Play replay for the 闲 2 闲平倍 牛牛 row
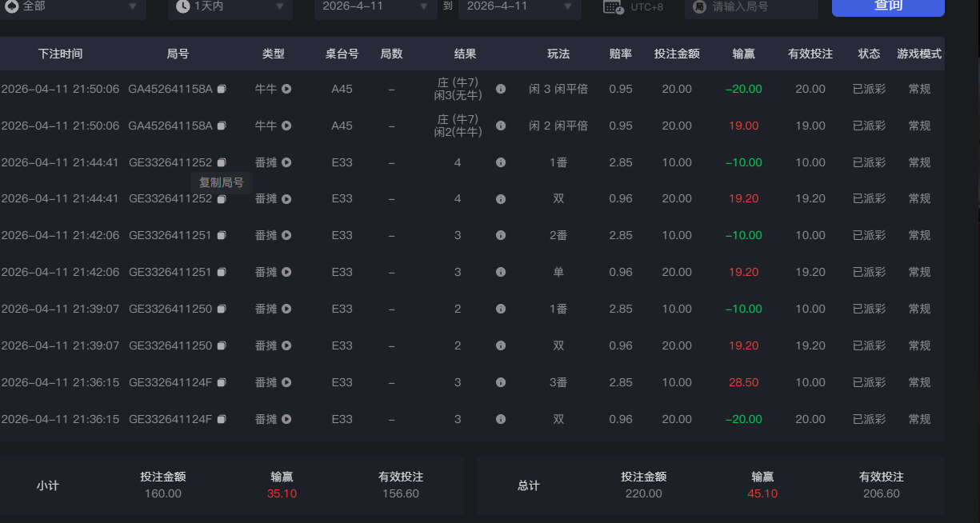980x523 pixels. (286, 126)
